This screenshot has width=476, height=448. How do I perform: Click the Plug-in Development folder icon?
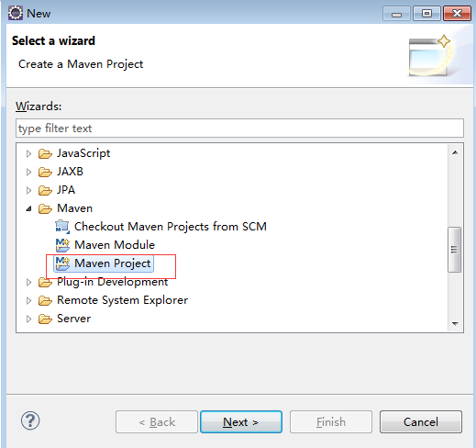(x=45, y=282)
